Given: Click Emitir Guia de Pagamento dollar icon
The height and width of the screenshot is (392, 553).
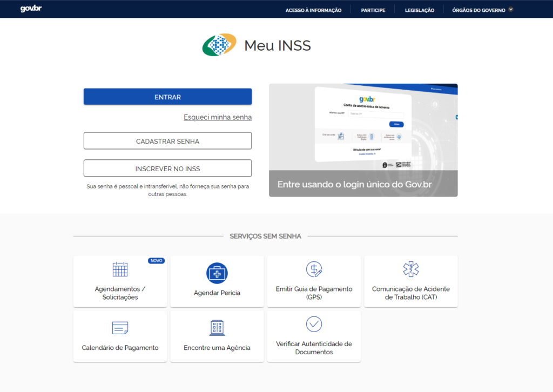Looking at the screenshot, I should 314,269.
